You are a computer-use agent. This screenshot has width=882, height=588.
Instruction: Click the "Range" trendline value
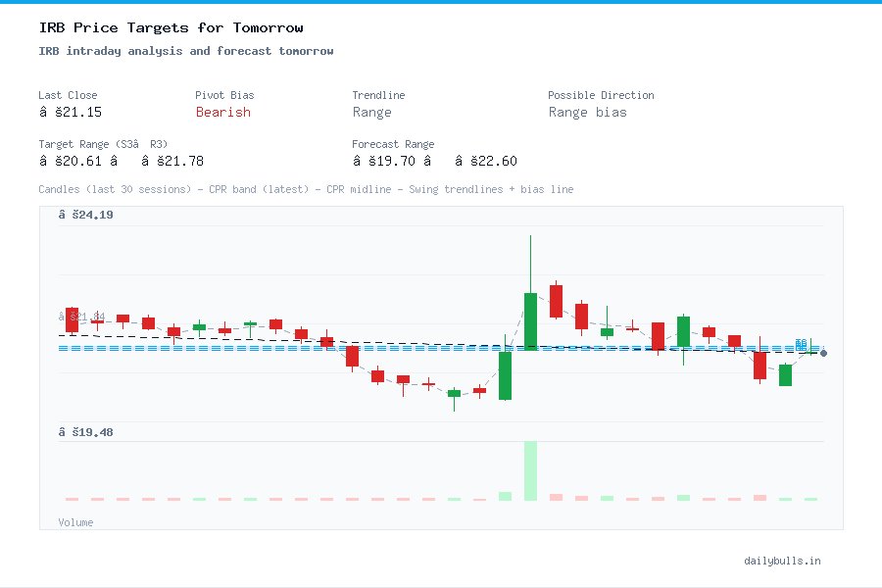(371, 113)
